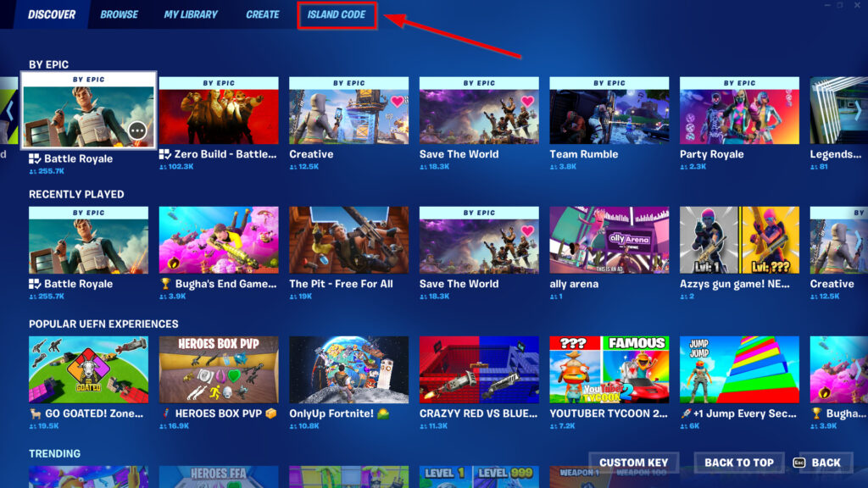This screenshot has width=868, height=488.
Task: Select the Create tab
Action: point(263,15)
